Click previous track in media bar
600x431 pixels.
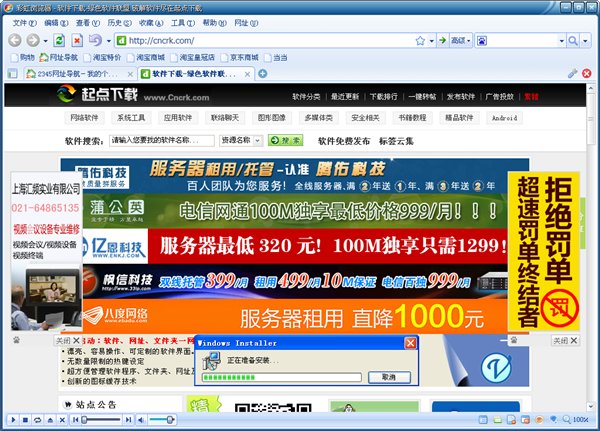click(75, 420)
